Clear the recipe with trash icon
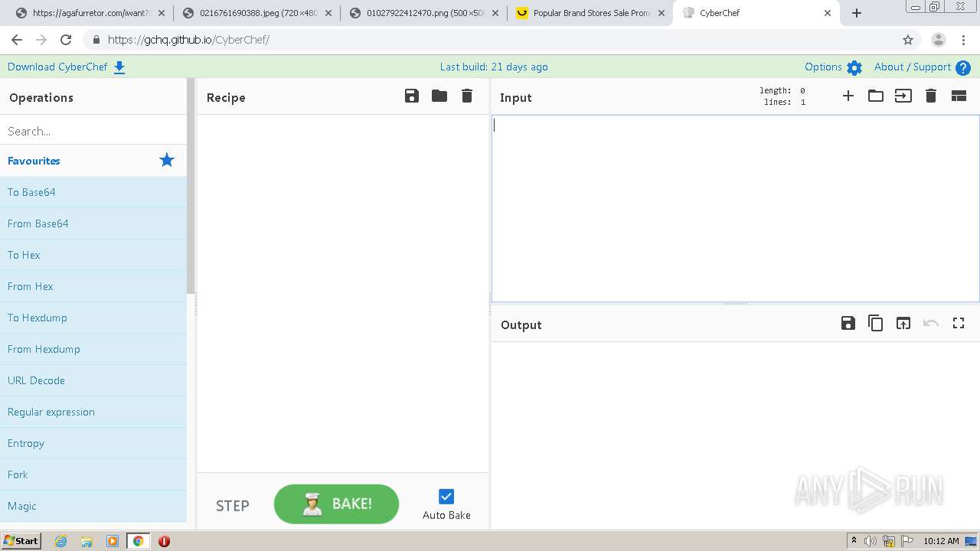 pos(467,96)
